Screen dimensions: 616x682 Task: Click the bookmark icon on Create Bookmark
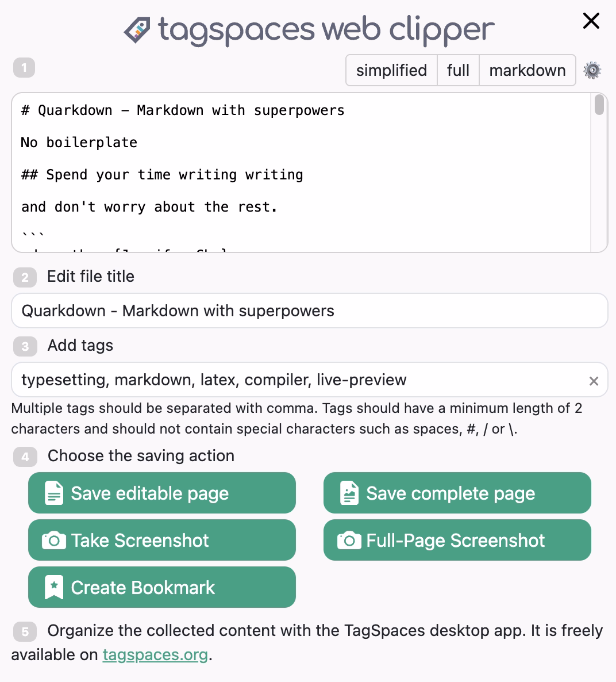point(53,587)
